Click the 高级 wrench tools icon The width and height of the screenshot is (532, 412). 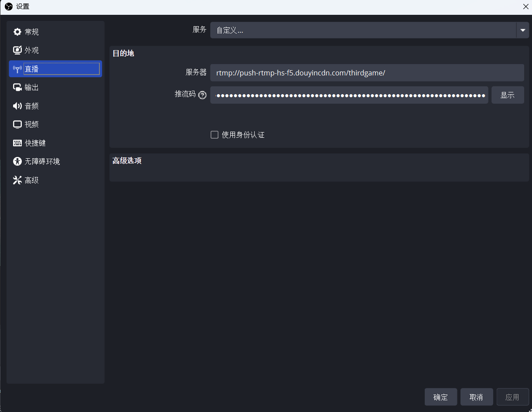(x=17, y=180)
